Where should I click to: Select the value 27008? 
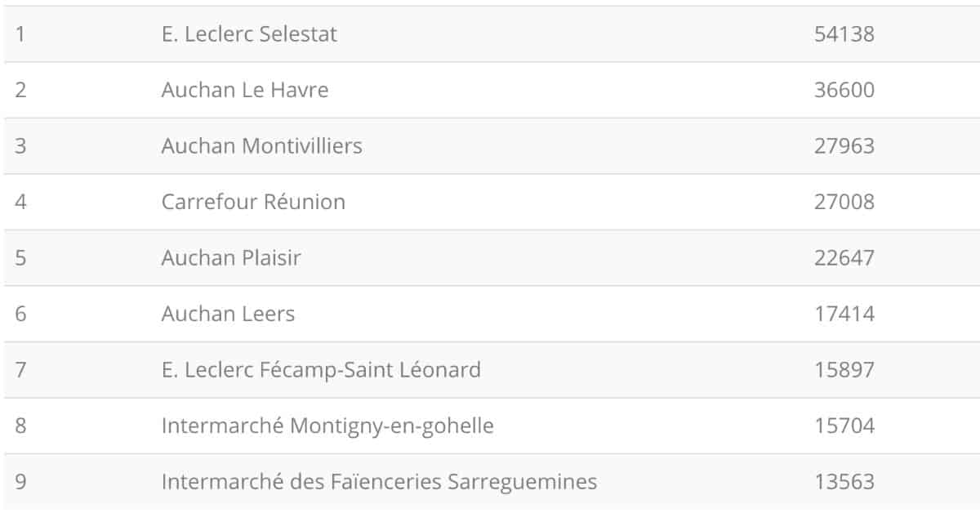[844, 202]
